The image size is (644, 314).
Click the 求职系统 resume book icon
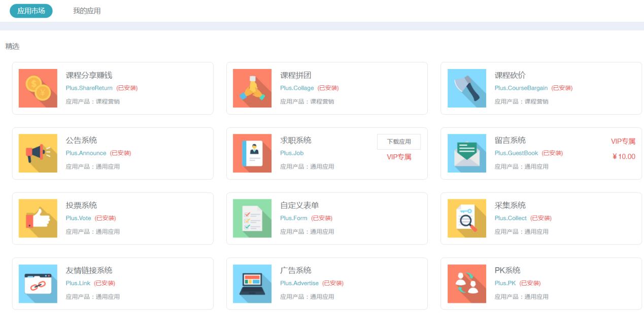tap(252, 153)
